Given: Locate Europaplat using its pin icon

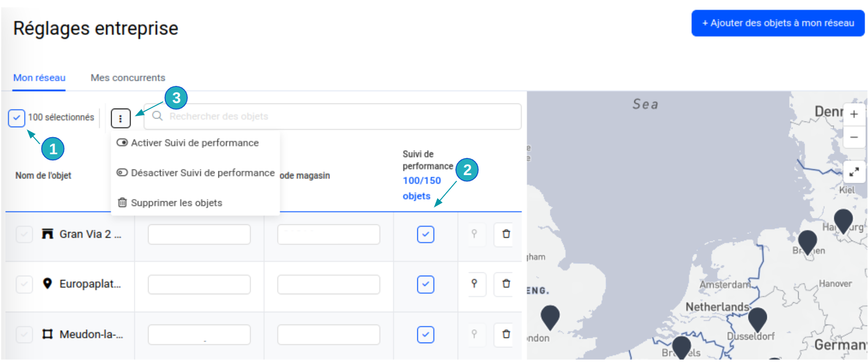Looking at the screenshot, I should [474, 284].
